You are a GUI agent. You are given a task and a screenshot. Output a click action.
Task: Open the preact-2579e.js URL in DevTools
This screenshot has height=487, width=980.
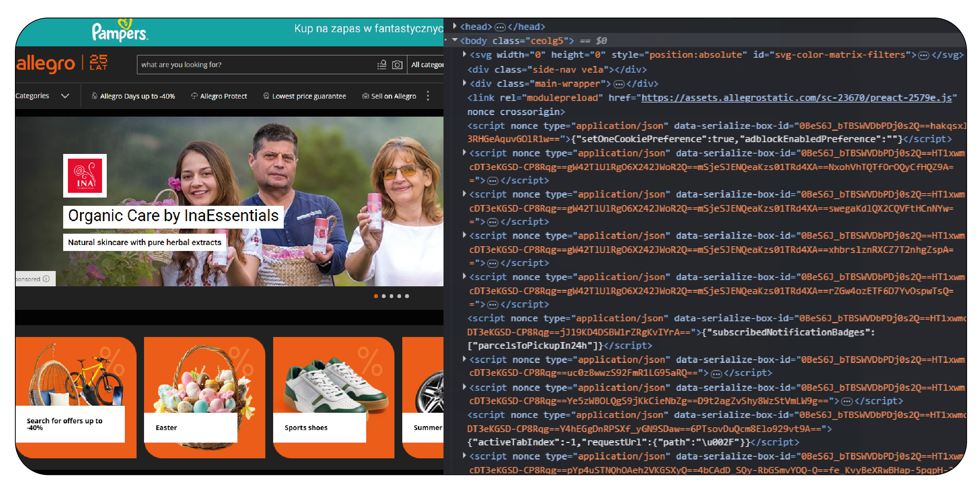(796, 98)
